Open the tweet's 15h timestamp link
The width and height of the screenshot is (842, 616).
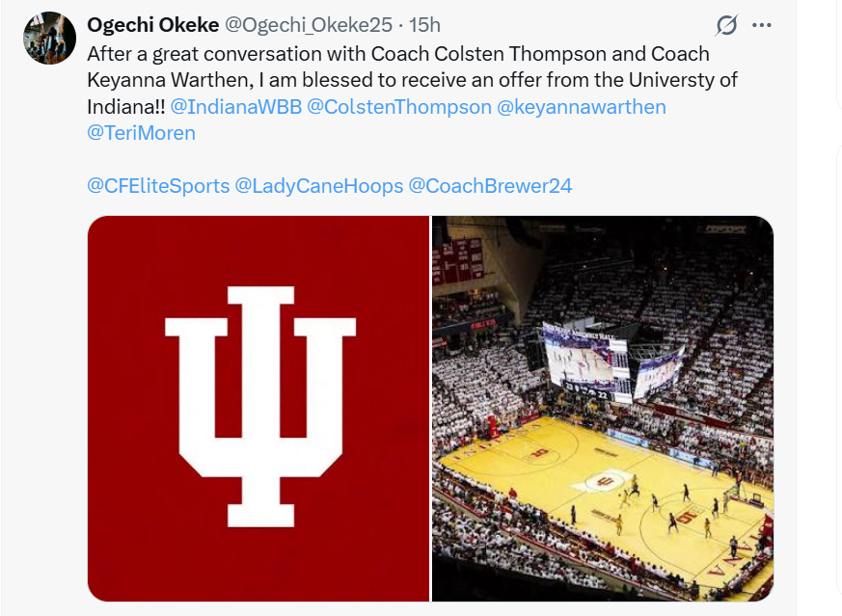tap(423, 24)
